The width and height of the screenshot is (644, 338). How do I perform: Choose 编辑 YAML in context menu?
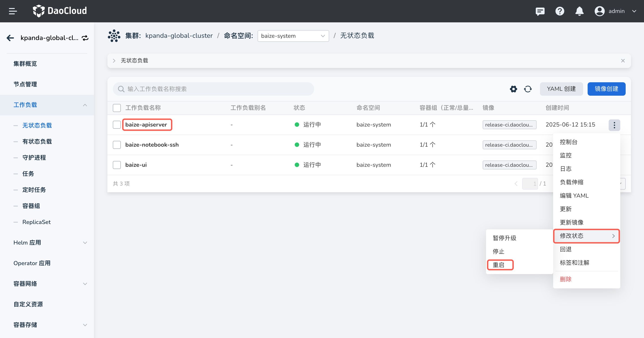[x=574, y=196]
